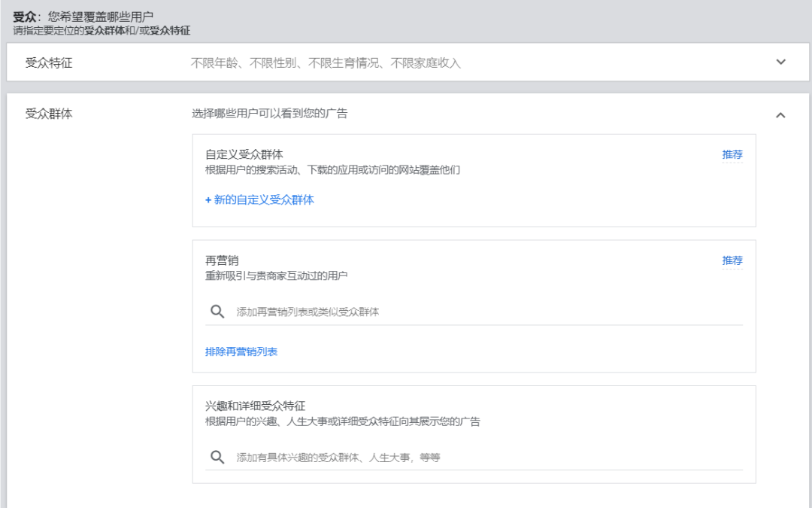Click the search icon in 兴趣和详细受众特征 field
Screen dimensions: 812x508
point(217,458)
